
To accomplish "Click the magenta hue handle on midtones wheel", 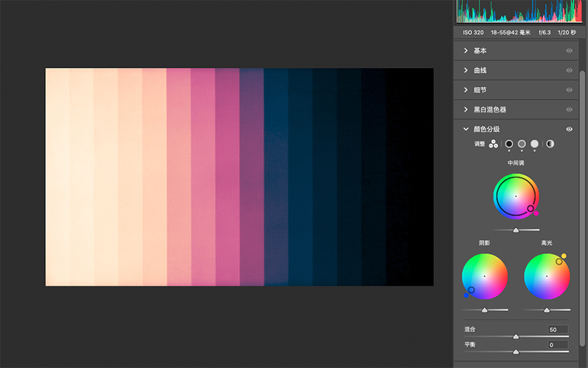I will click(536, 213).
